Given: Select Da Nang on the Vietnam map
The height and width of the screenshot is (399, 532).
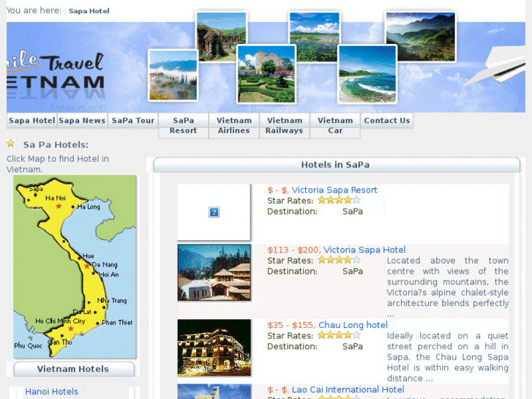Looking at the screenshot, I should point(105,264).
